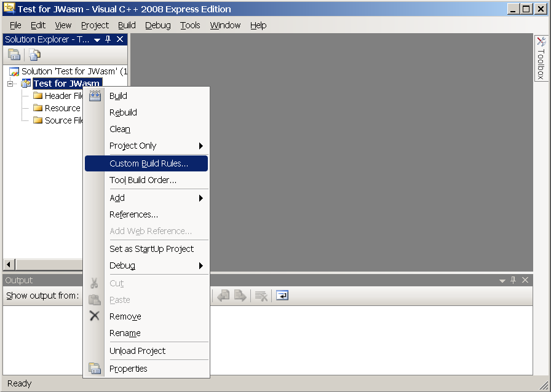Toggle auto-hide pin on Output panel
Viewport: 551px width, 392px height.
pyautogui.click(x=513, y=280)
